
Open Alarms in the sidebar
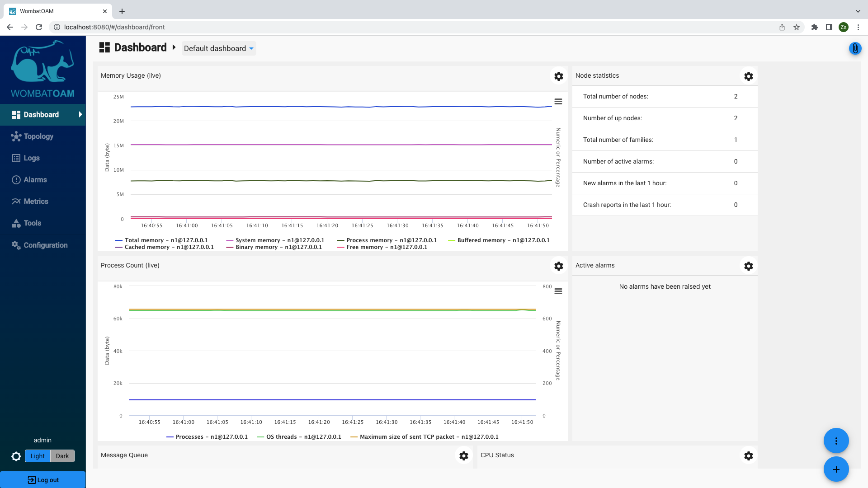pos(42,180)
